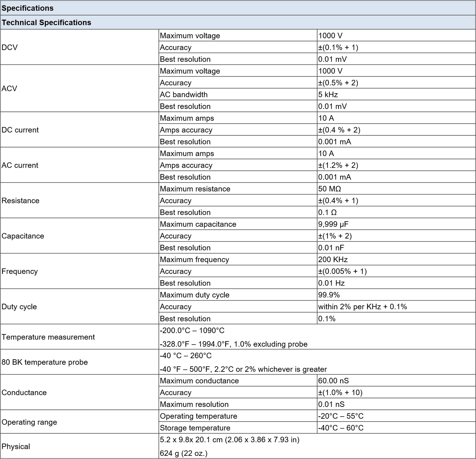Select the "Maximum duty cycle" label
This screenshot has height=459, width=476.
(x=195, y=295)
